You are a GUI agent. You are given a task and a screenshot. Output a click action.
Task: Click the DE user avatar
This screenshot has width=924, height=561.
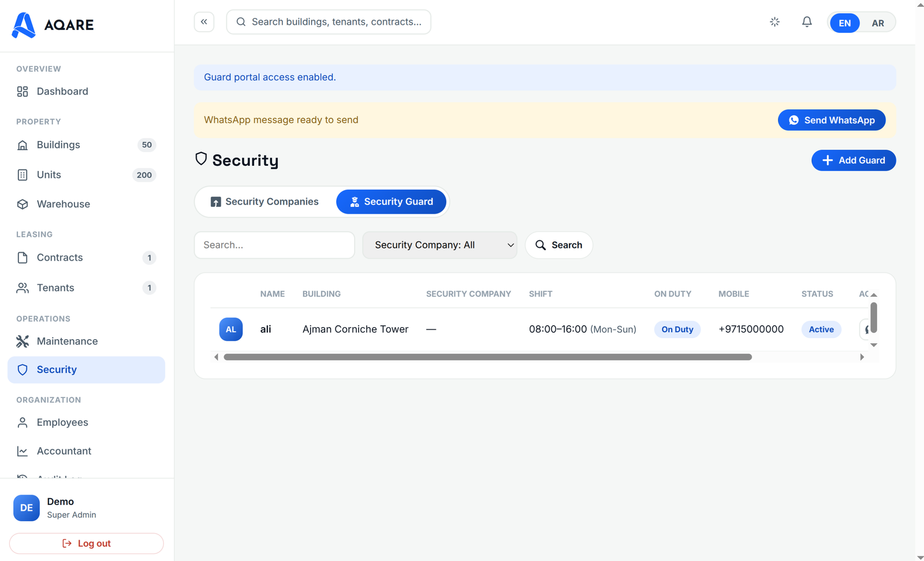click(27, 508)
